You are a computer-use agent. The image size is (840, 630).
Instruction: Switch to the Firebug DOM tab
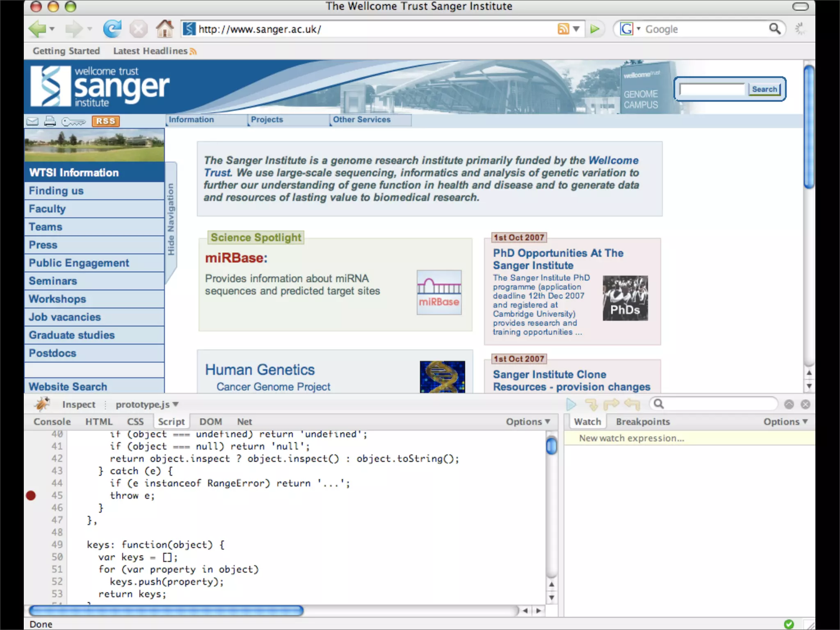(x=211, y=422)
